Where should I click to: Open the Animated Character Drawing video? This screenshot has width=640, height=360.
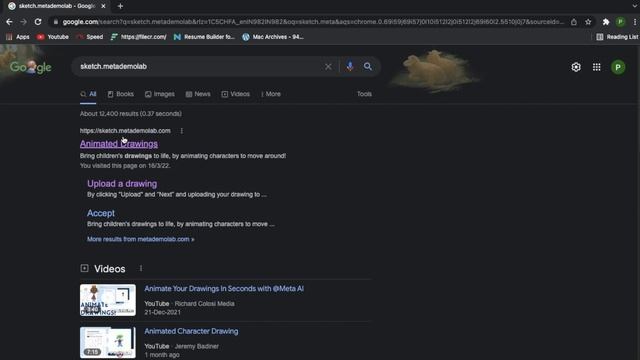click(191, 331)
